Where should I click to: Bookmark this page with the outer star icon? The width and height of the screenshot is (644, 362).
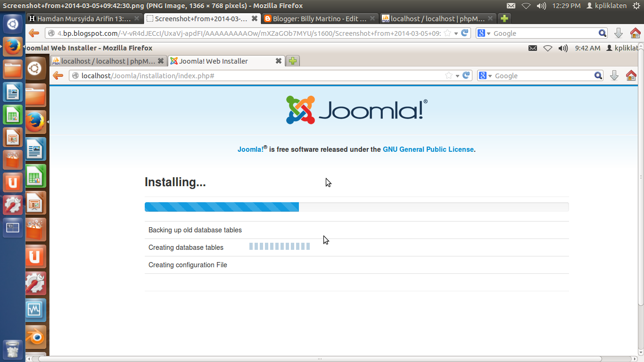click(x=448, y=33)
